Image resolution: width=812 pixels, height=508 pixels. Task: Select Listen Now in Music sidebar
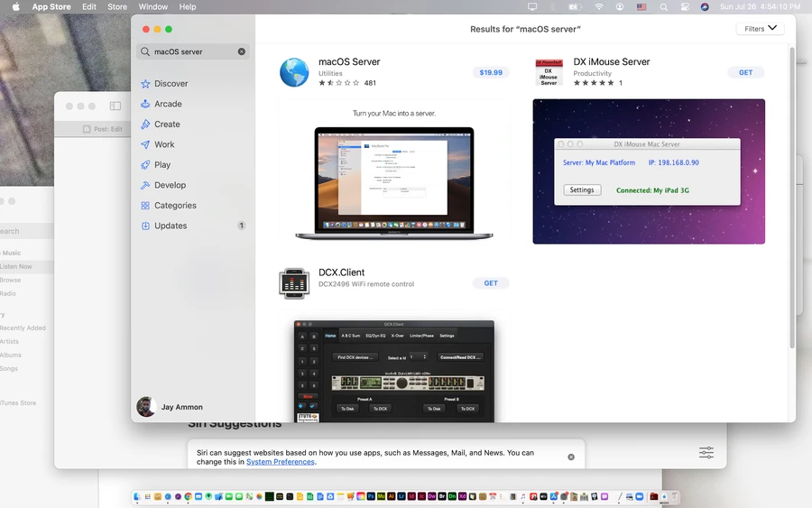tap(16, 266)
